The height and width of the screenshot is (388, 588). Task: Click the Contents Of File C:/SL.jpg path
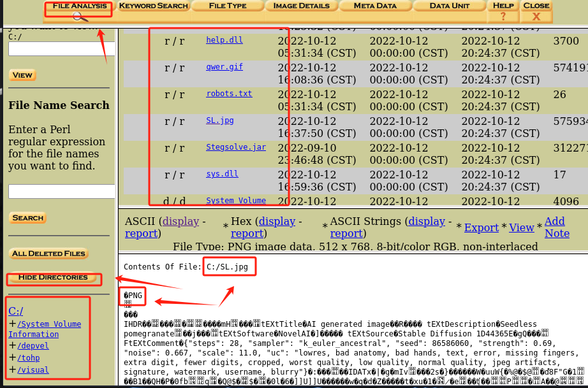227,267
